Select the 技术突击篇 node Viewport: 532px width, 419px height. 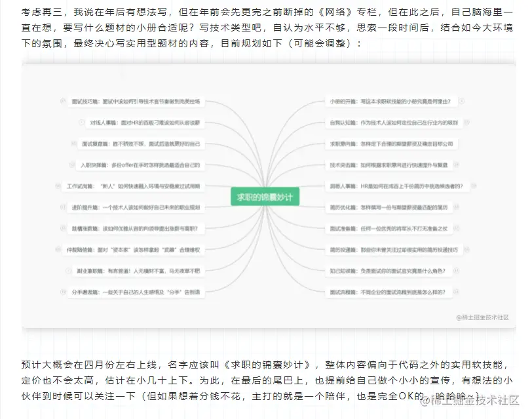click(389, 165)
